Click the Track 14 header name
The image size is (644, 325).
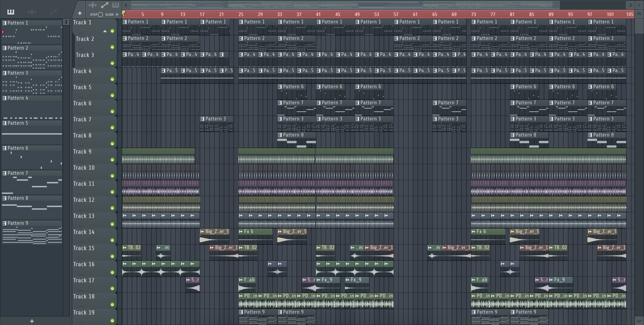(x=84, y=232)
